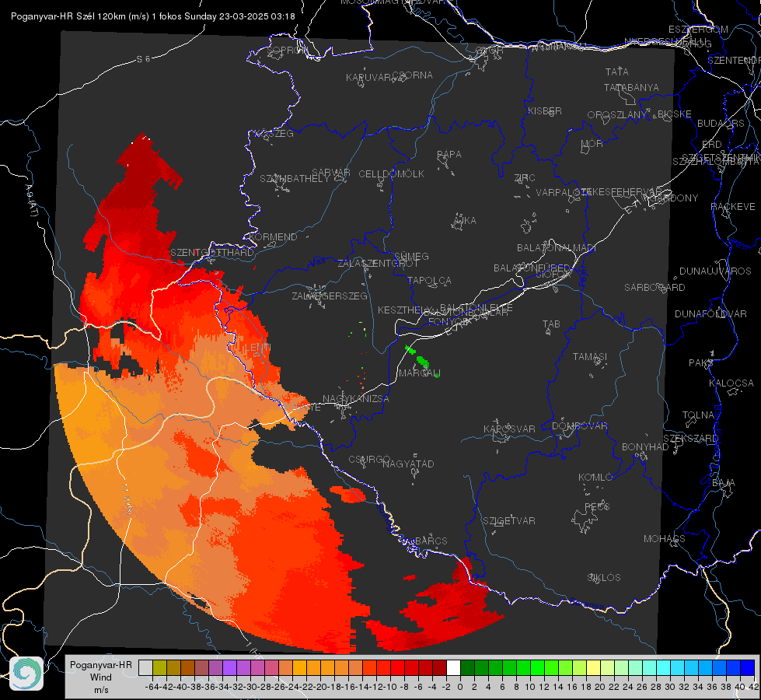Viewport: 761px width, 700px height.
Task: Click the SARBOGARD city label
Action: coord(655,288)
